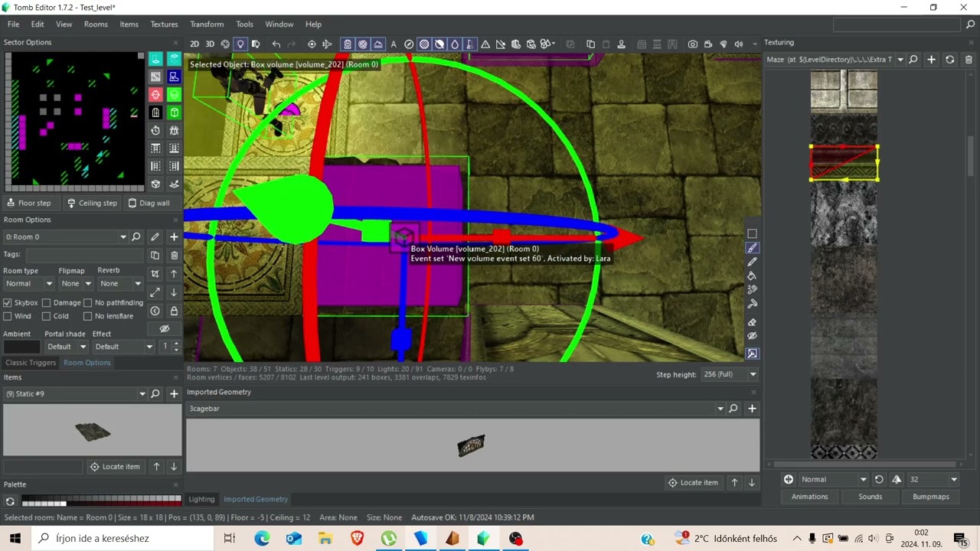Switch to the Classic Triggers tab
The width and height of the screenshot is (980, 551).
coord(31,363)
